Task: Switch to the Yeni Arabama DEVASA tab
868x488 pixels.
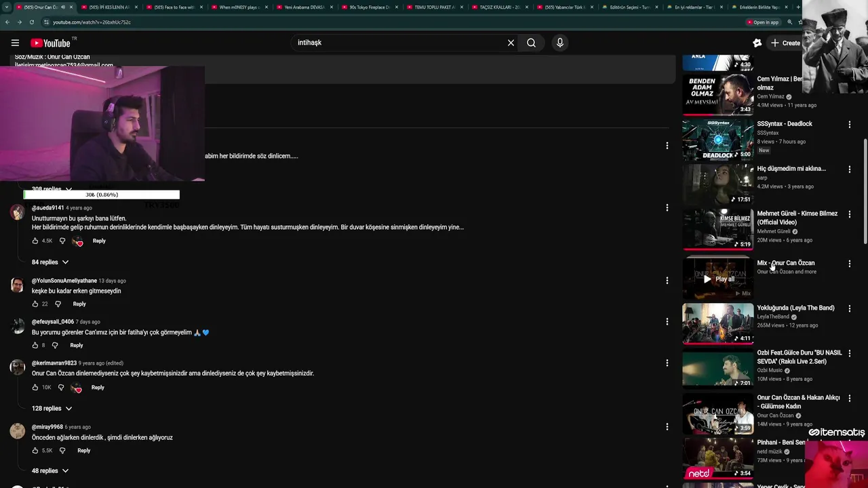Action: (304, 7)
